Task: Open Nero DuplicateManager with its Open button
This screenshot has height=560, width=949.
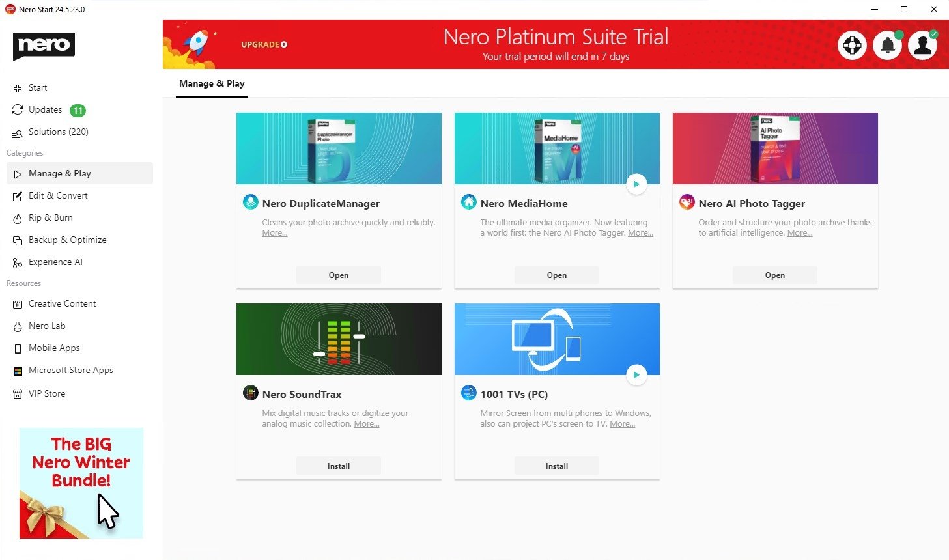Action: coord(339,275)
